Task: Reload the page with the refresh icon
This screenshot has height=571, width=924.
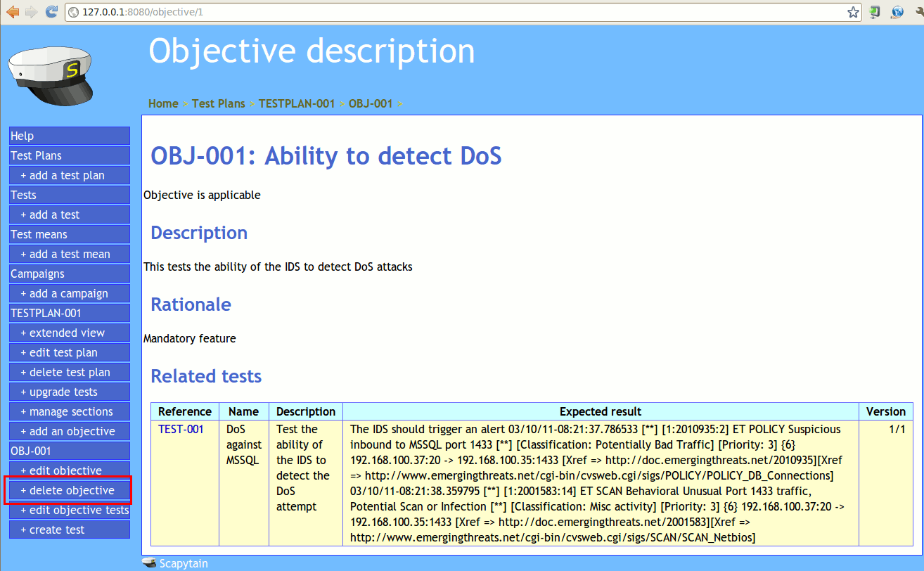Action: pyautogui.click(x=51, y=12)
